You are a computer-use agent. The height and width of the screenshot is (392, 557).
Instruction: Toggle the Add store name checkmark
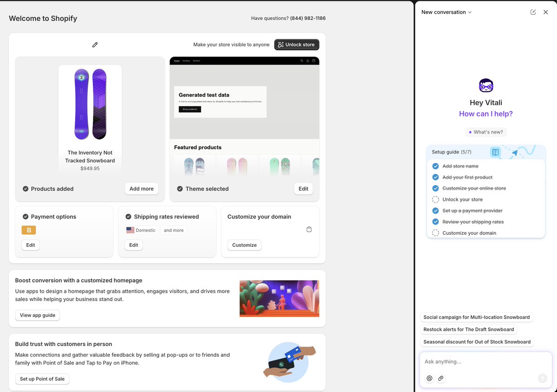click(435, 166)
